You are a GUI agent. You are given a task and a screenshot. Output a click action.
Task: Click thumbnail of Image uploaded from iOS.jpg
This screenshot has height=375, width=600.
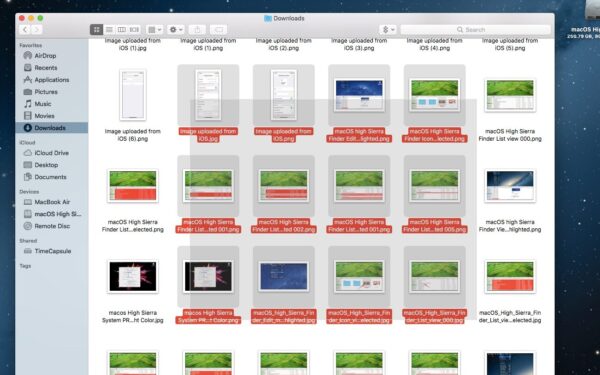coord(208,95)
